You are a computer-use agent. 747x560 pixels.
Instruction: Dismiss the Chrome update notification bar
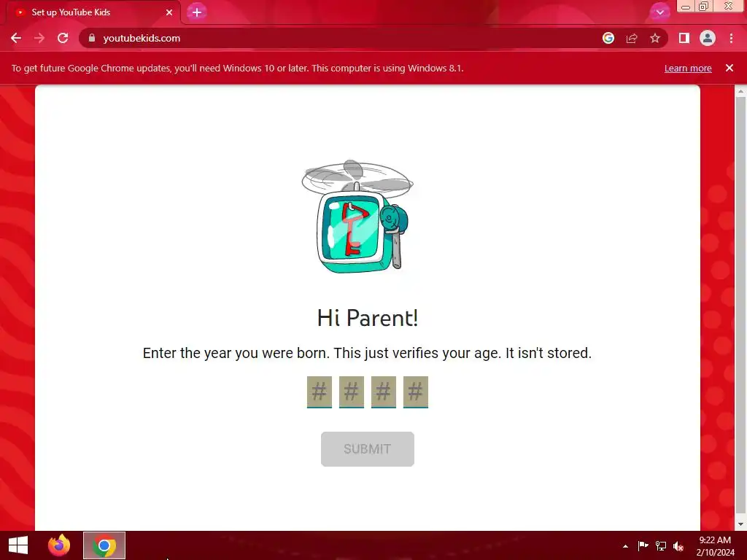pyautogui.click(x=729, y=68)
